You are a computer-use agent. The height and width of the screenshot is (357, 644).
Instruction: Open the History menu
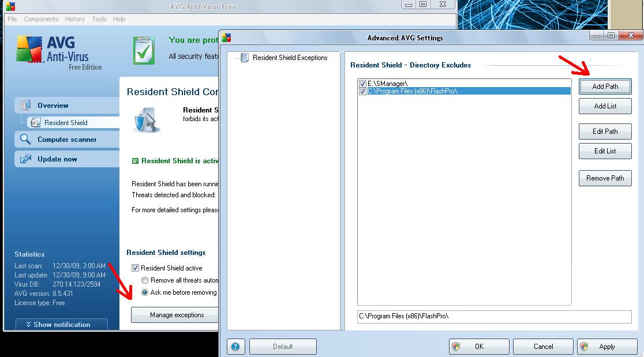75,19
